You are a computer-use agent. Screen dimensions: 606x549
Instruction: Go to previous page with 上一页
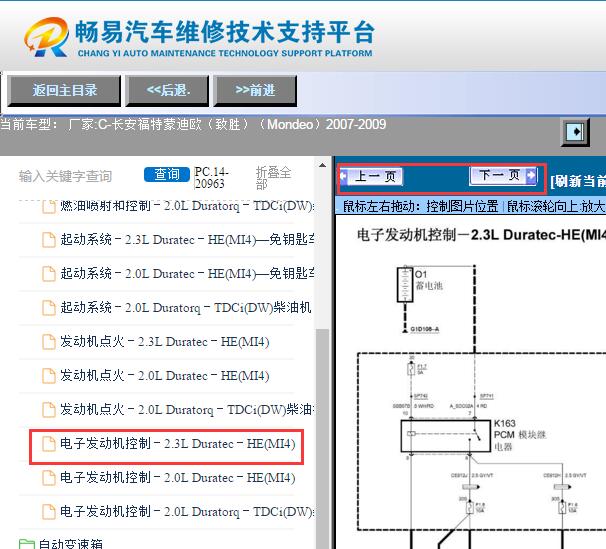tap(371, 177)
